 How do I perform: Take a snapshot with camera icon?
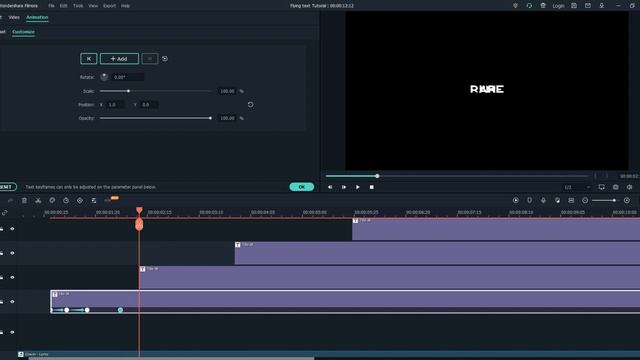tap(616, 187)
